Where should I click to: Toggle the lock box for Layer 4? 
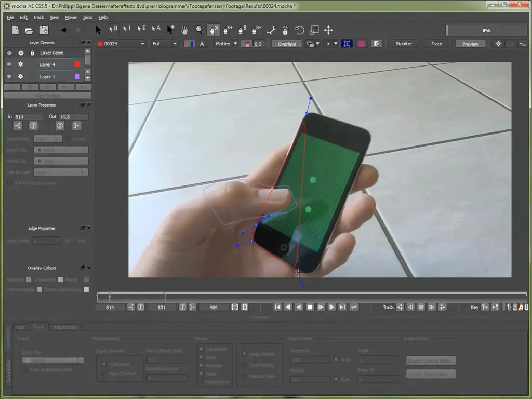[x=32, y=64]
